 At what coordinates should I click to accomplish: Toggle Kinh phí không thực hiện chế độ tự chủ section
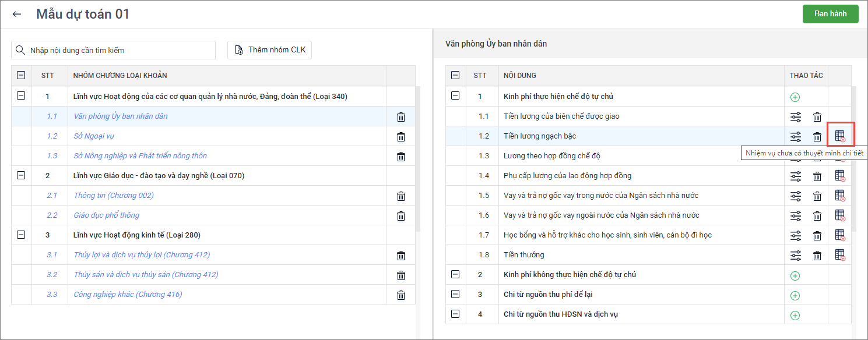click(456, 274)
